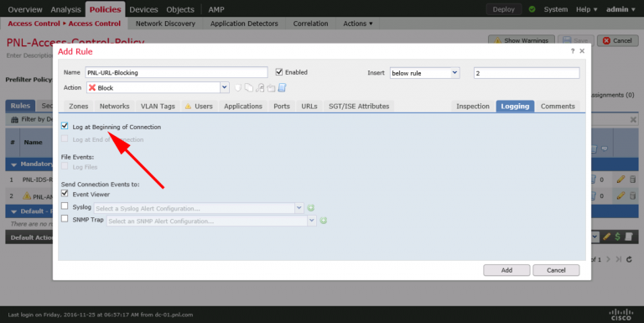The width and height of the screenshot is (644, 323).
Task: Click the green dollar icon in Default Action bar
Action: pos(617,237)
